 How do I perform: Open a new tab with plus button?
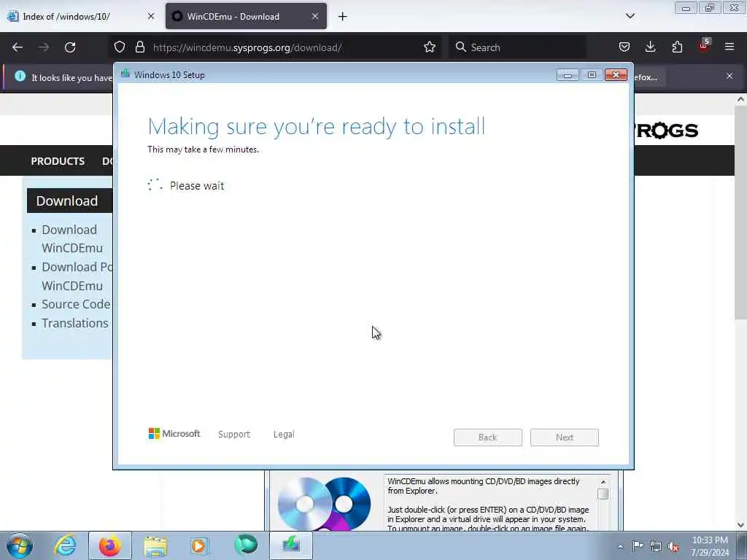click(343, 17)
